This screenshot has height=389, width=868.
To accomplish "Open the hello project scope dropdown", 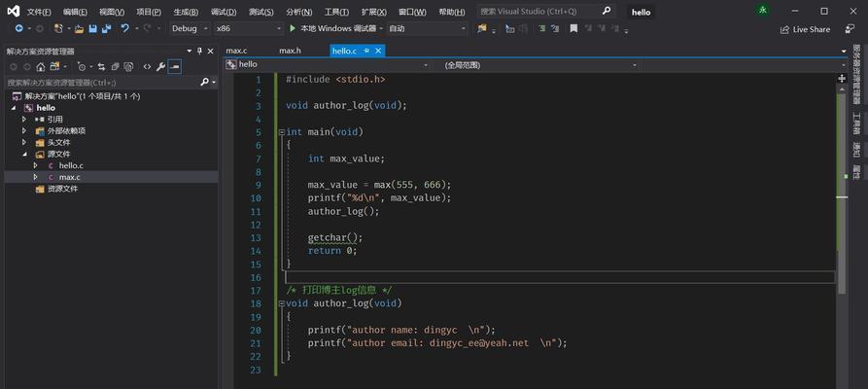I will click(x=328, y=65).
